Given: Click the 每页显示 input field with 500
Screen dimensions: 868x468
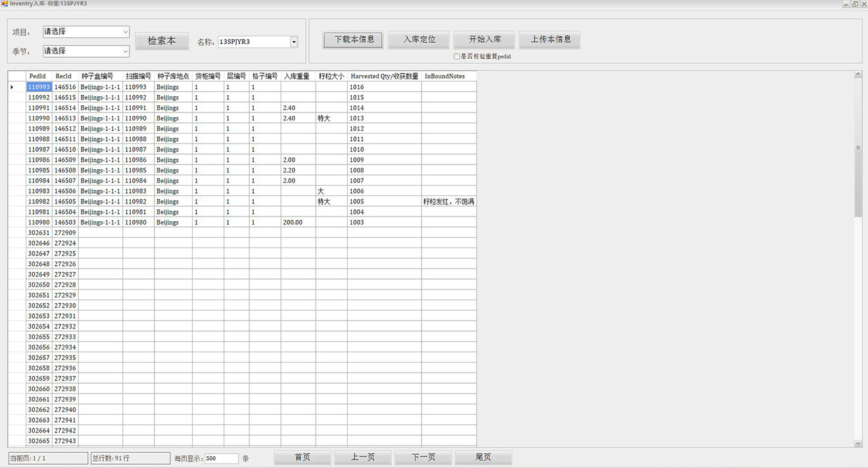Looking at the screenshot, I should (222, 458).
